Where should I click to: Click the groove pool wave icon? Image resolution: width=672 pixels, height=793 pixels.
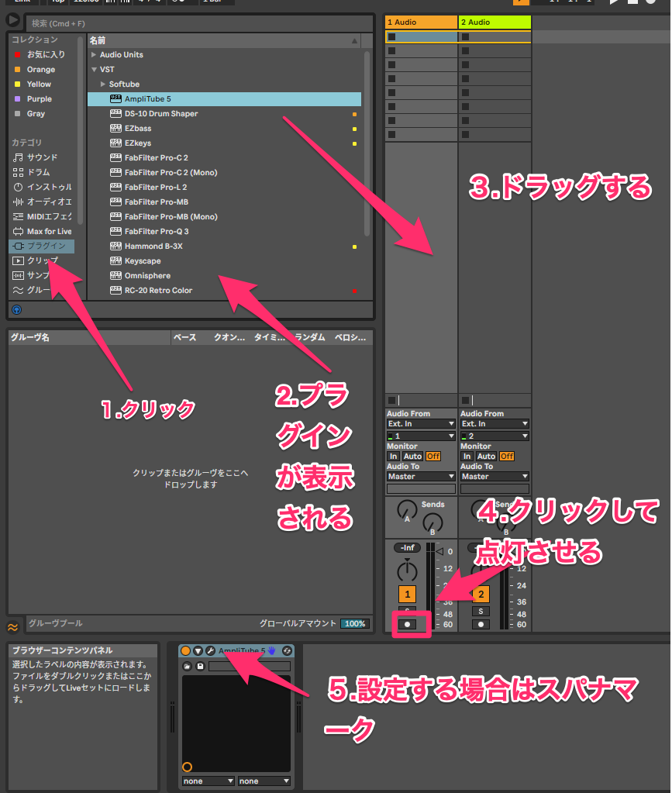pos(13,627)
